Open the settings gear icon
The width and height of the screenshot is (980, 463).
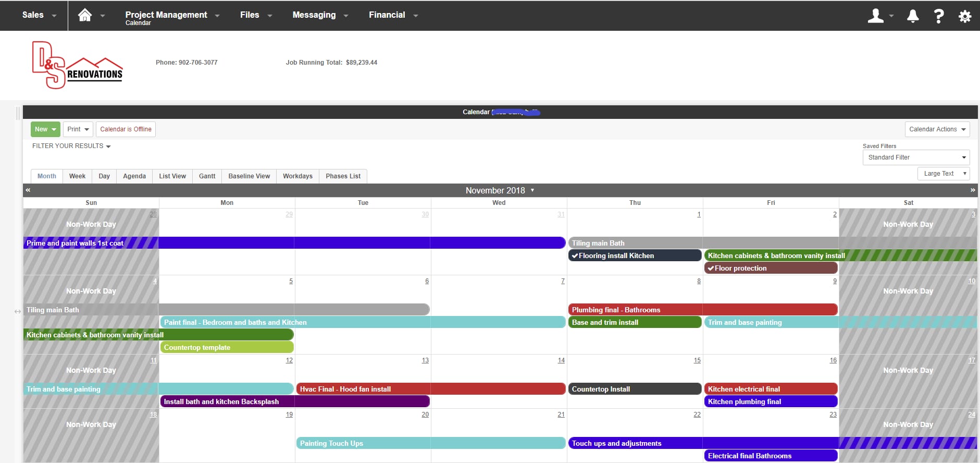[x=964, y=16]
